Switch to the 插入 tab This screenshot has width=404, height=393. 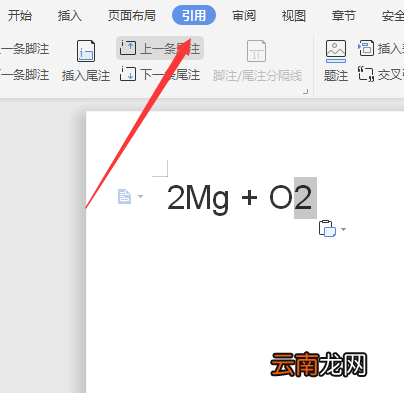tap(69, 15)
